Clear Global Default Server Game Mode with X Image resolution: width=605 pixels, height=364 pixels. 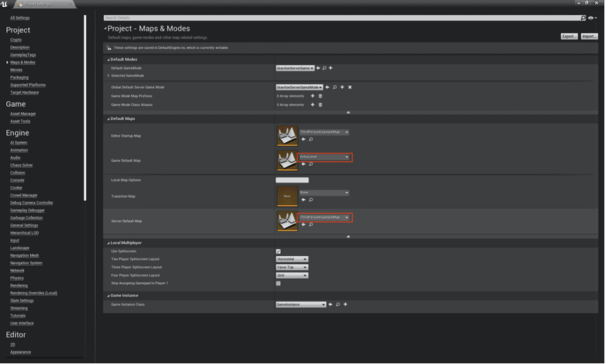pyautogui.click(x=350, y=87)
